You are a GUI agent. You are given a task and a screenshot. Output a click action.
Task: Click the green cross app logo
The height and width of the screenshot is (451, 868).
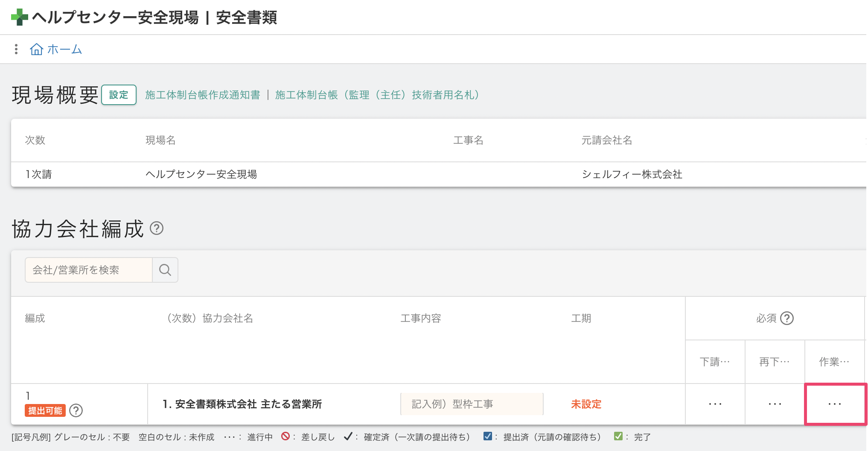coord(19,18)
